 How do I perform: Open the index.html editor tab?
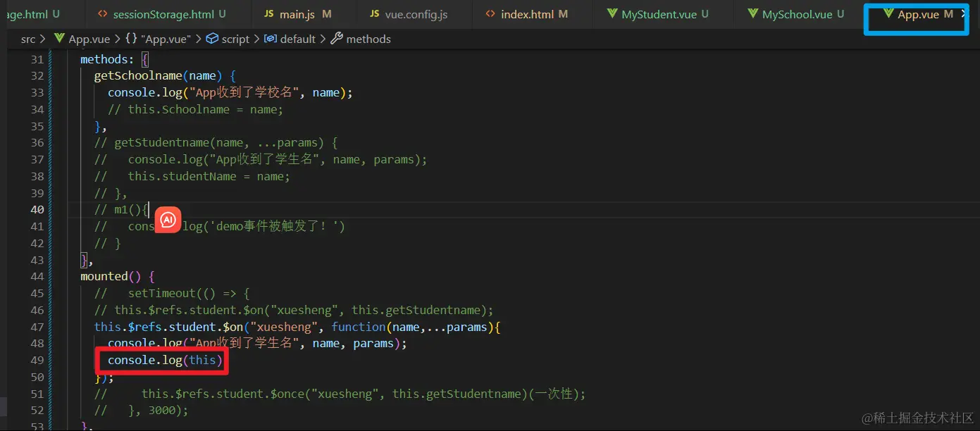pyautogui.click(x=527, y=14)
